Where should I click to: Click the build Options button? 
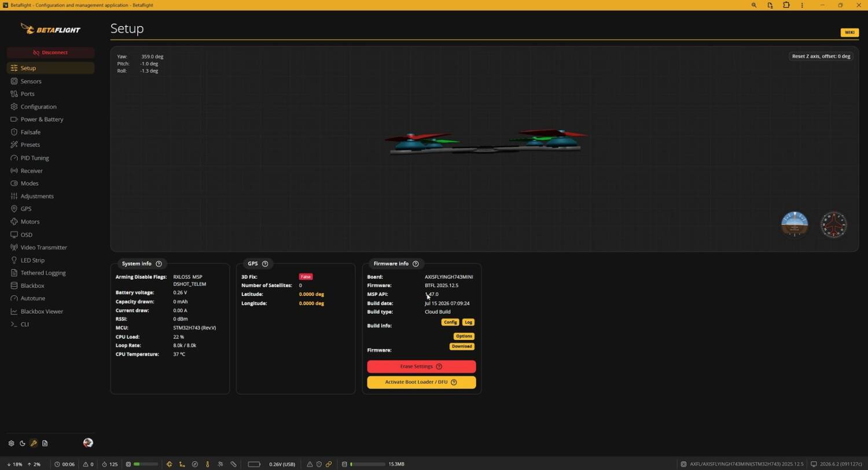[x=464, y=336]
